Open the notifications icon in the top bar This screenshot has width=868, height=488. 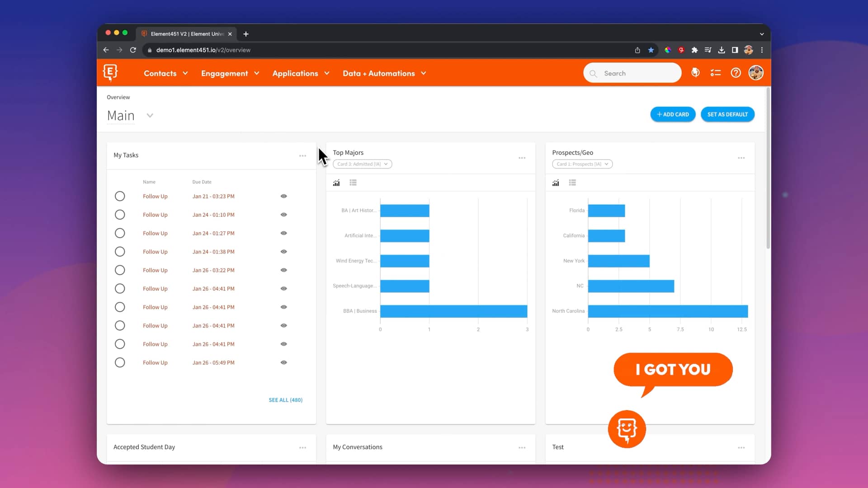click(x=695, y=72)
